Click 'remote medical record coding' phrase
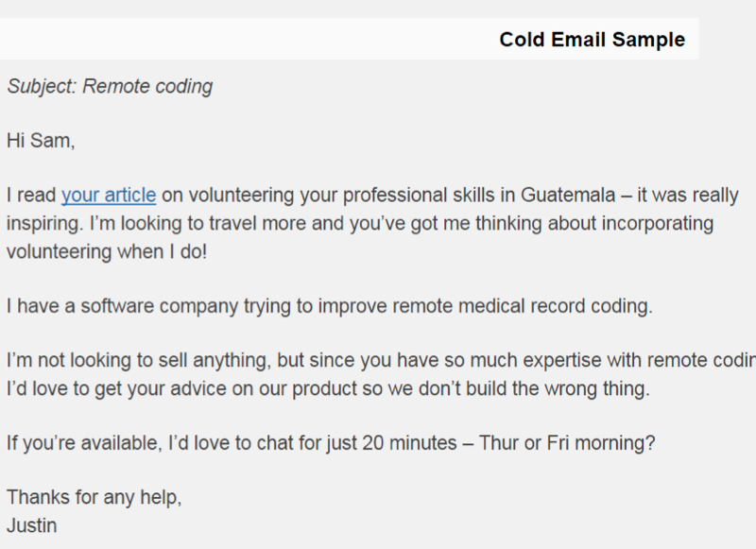The image size is (756, 549). pyautogui.click(x=523, y=306)
